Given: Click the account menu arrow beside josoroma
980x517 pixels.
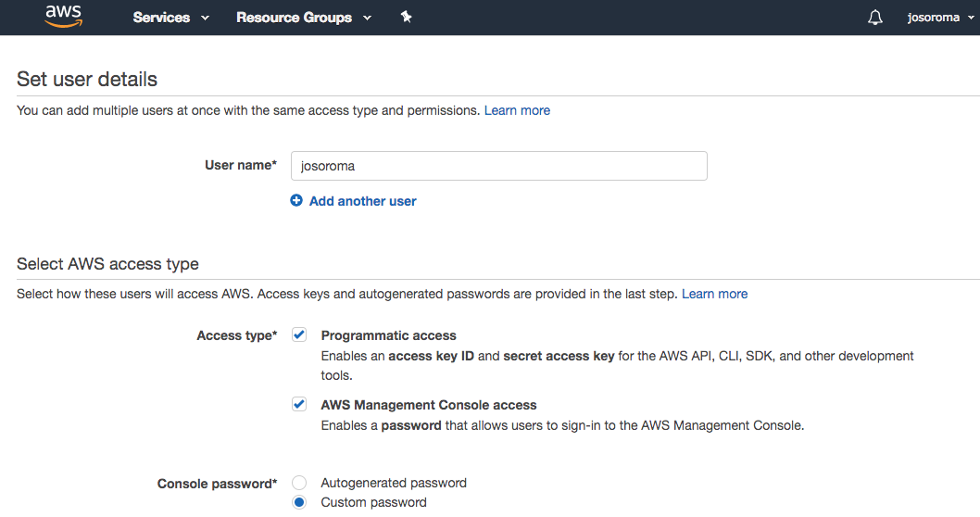Looking at the screenshot, I should (970, 18).
